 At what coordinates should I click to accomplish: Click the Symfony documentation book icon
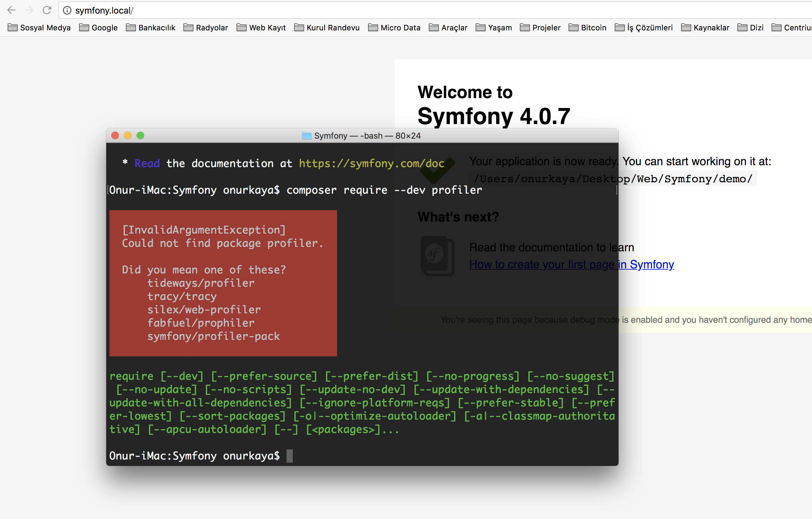click(437, 256)
